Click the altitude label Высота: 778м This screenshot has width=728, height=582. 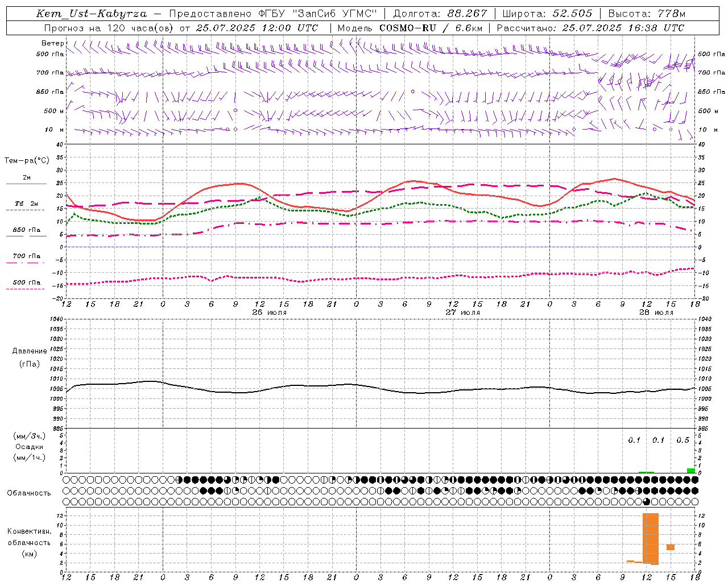click(x=647, y=14)
